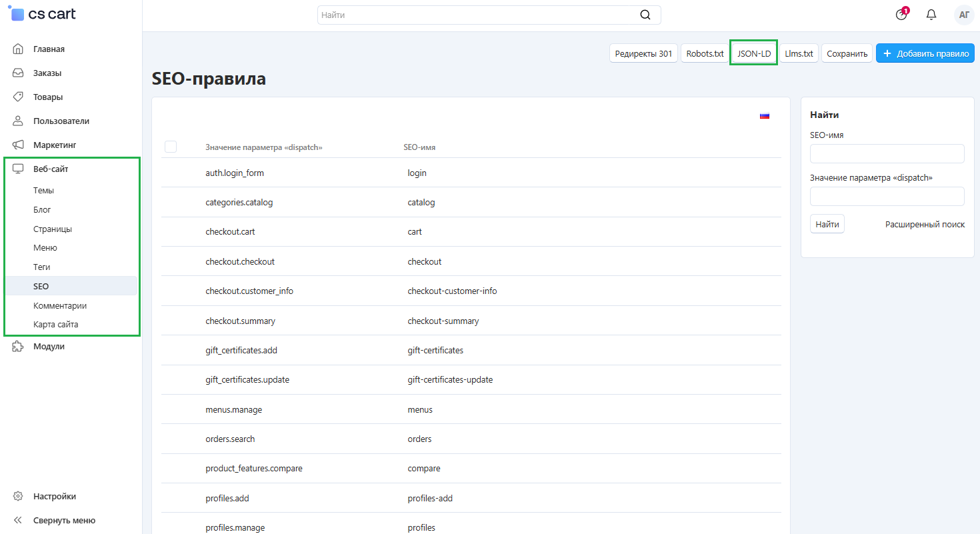Click the Сохранить button

point(847,53)
